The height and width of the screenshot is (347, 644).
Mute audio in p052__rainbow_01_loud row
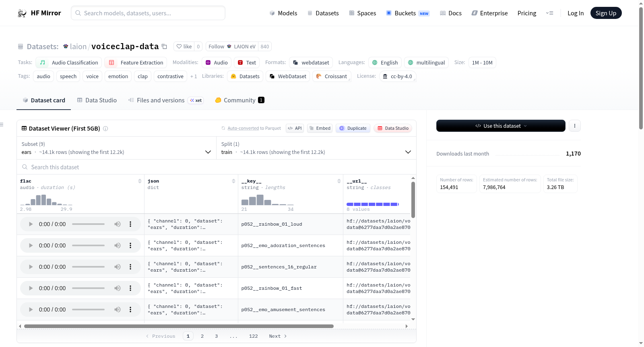118,224
